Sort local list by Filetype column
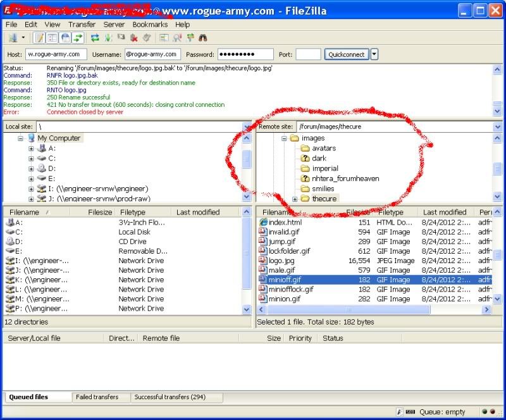 144,212
